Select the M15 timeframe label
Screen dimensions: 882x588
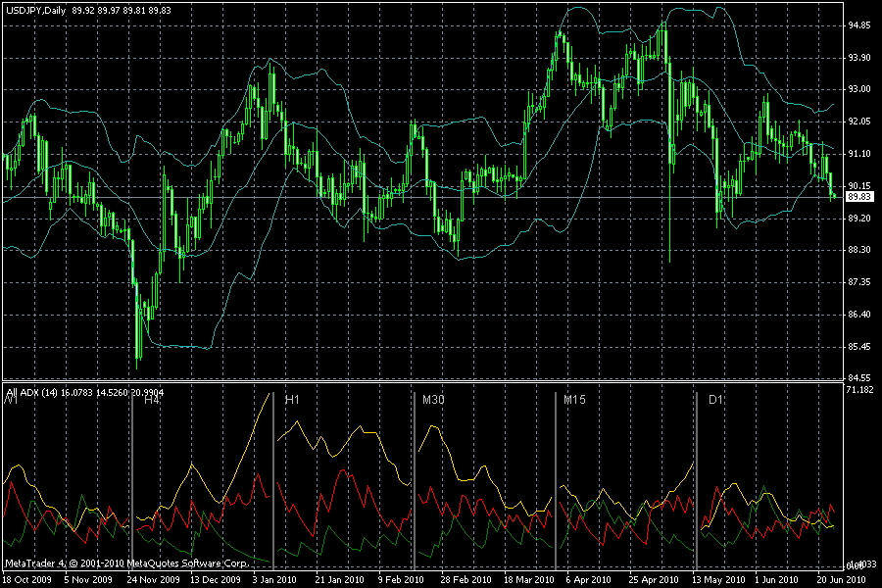[x=574, y=400]
